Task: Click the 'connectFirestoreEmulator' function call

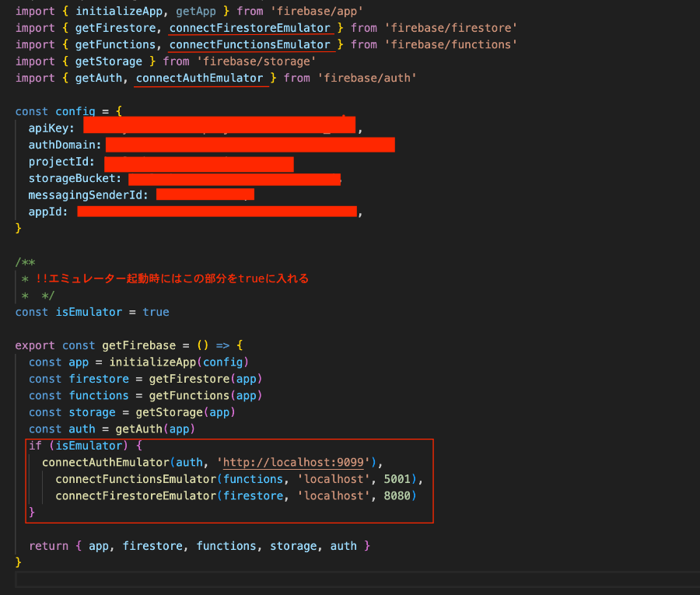Action: 135,496
